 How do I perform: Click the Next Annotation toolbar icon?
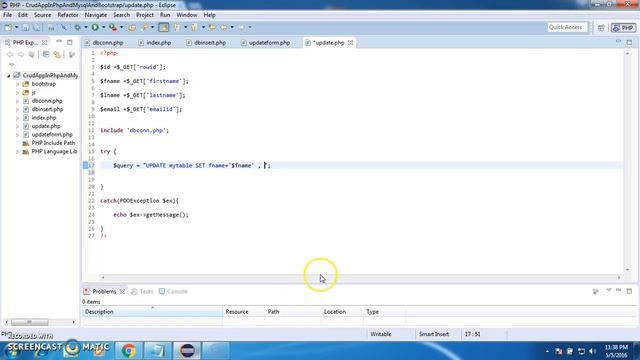click(x=176, y=27)
